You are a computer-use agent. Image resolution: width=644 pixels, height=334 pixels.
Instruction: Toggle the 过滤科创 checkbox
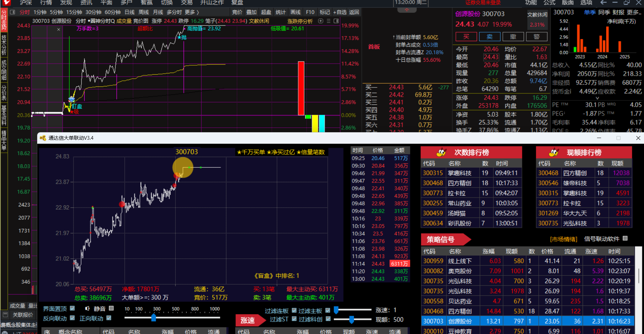(x=328, y=319)
